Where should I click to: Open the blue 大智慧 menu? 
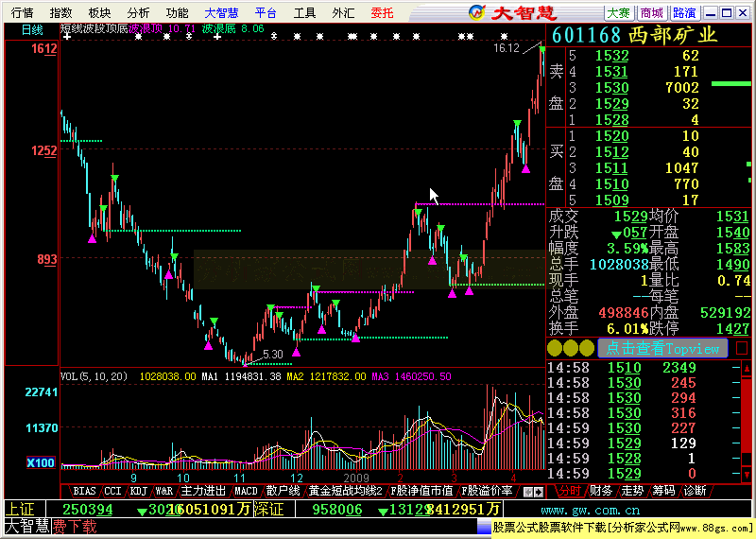pyautogui.click(x=221, y=12)
